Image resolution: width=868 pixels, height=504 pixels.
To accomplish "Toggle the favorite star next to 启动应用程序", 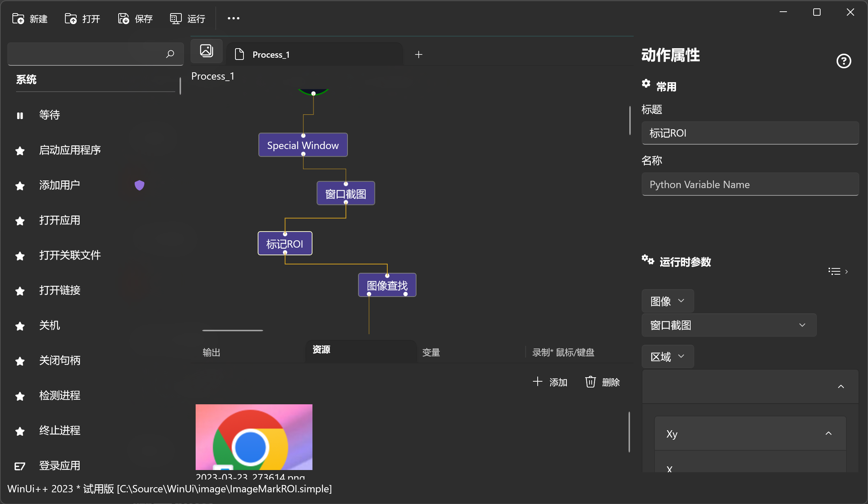I will point(19,150).
